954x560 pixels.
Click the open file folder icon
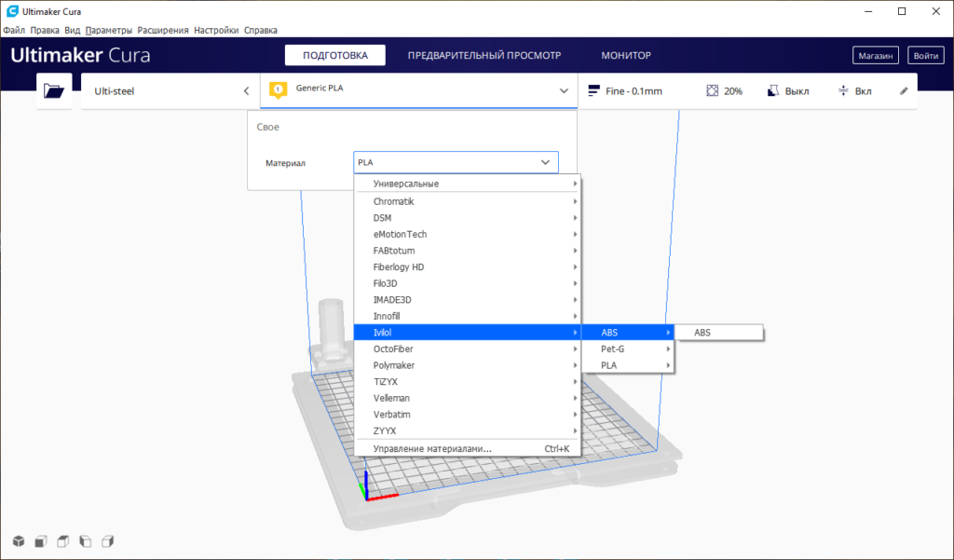(54, 91)
